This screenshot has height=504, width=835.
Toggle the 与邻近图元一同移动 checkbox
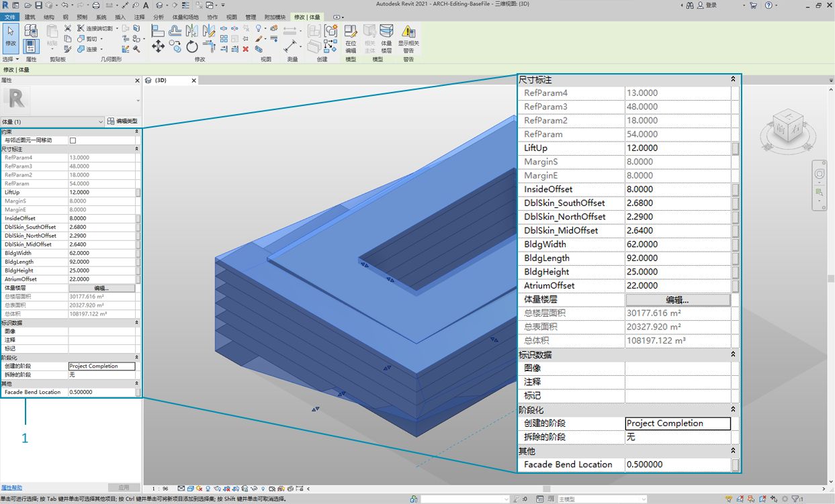(73, 140)
